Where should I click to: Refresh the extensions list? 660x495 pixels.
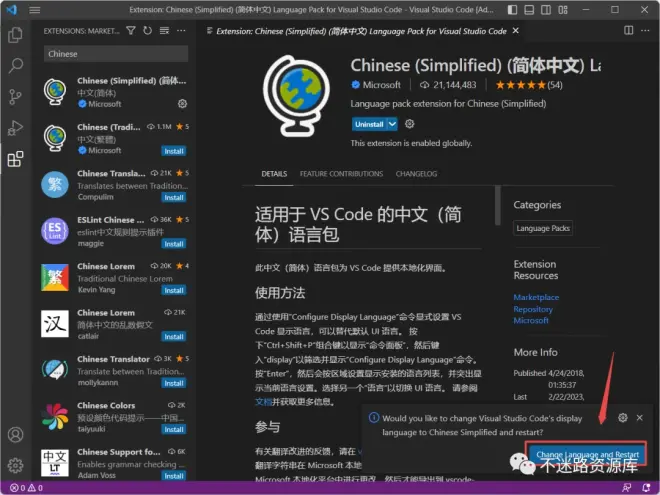[x=147, y=30]
